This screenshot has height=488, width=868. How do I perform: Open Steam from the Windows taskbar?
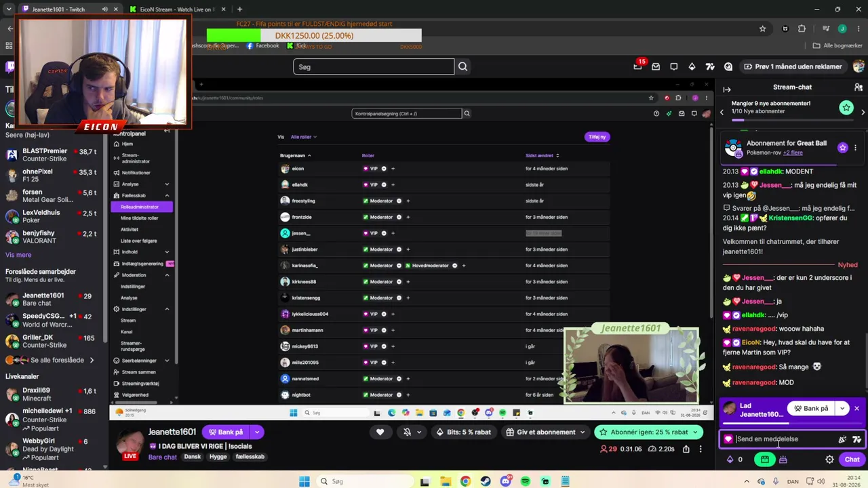click(x=486, y=481)
